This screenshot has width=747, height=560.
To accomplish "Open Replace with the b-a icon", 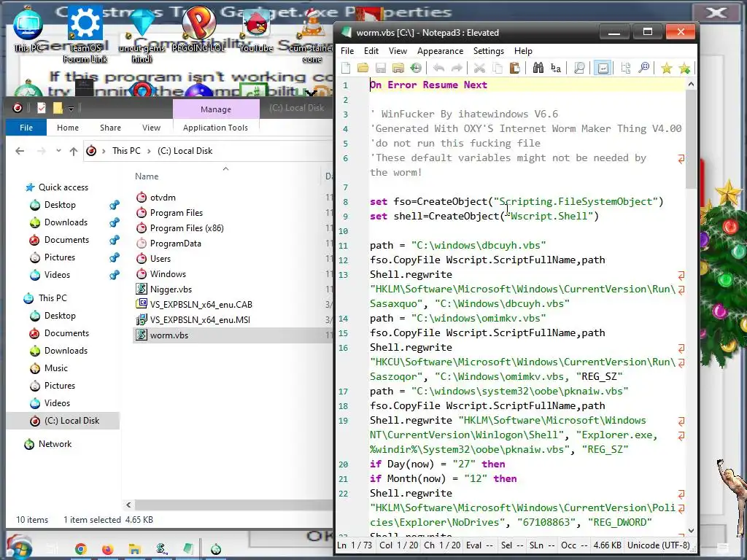I will click(555, 68).
